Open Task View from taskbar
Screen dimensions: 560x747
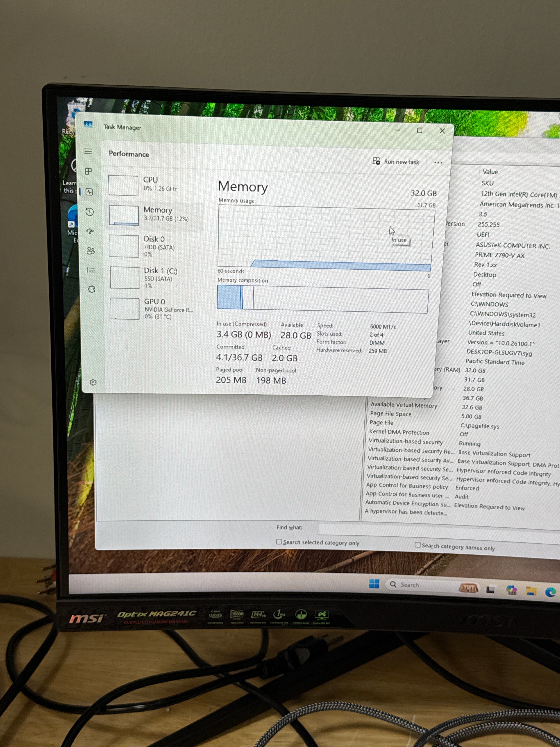click(x=491, y=590)
